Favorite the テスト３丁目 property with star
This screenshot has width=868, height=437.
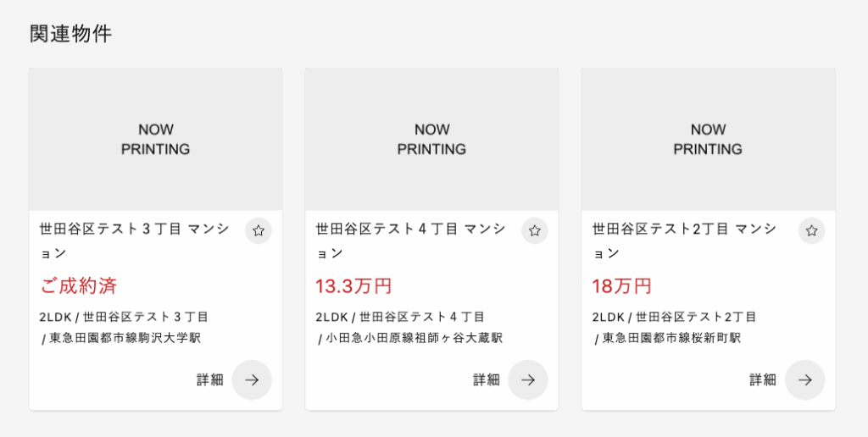(x=259, y=230)
